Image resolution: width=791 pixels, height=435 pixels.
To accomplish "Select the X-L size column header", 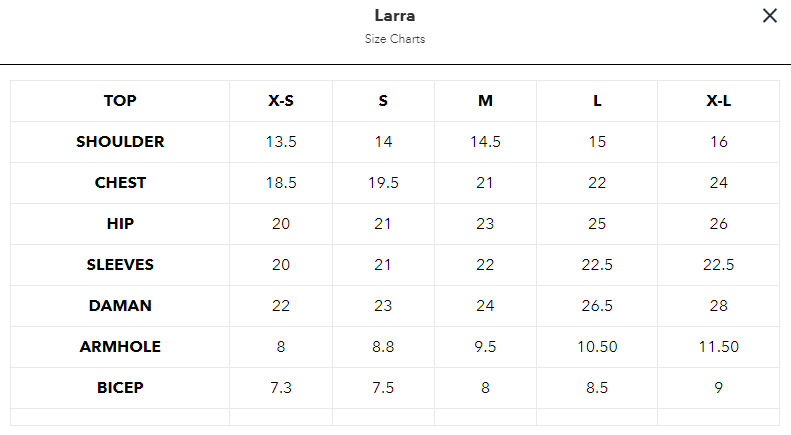I will pos(718,101).
